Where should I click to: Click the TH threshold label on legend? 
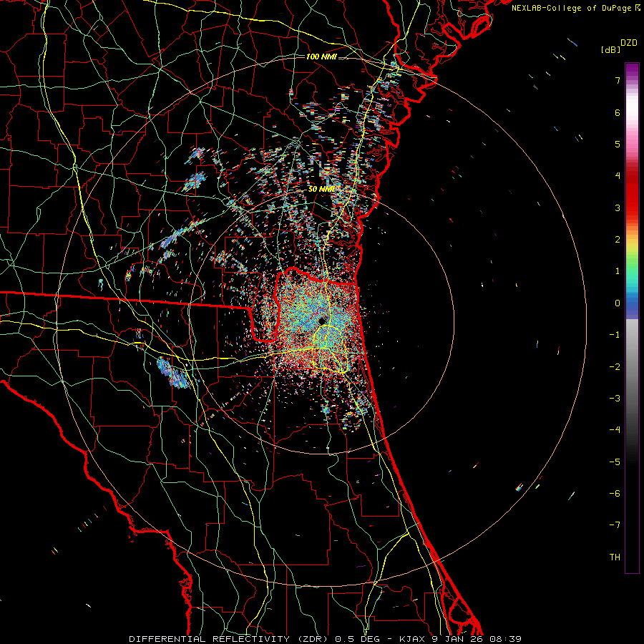pos(615,557)
